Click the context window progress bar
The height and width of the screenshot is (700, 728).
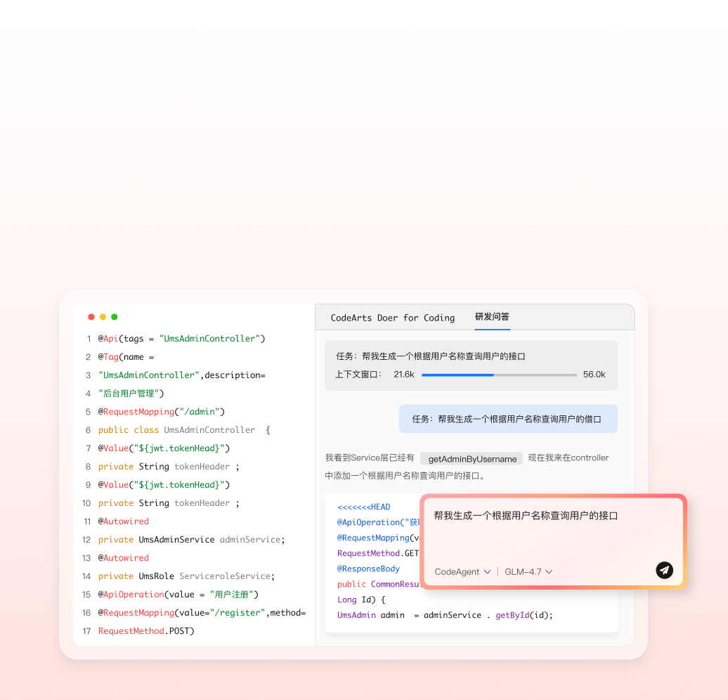click(499, 375)
